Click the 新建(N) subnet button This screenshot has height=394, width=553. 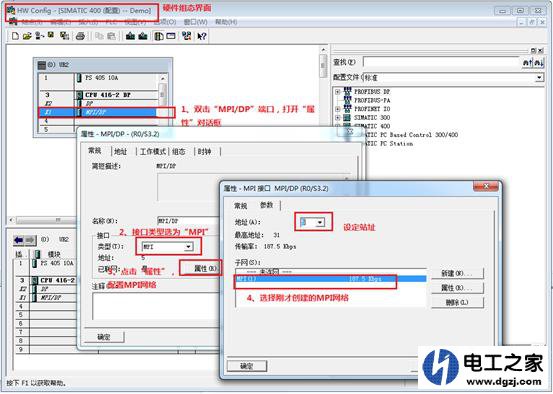coord(457,273)
